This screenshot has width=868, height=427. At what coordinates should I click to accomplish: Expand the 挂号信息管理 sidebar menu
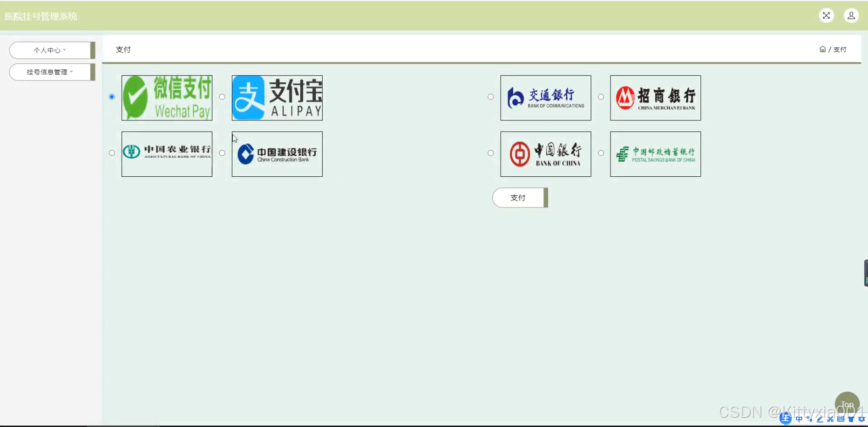tap(52, 72)
